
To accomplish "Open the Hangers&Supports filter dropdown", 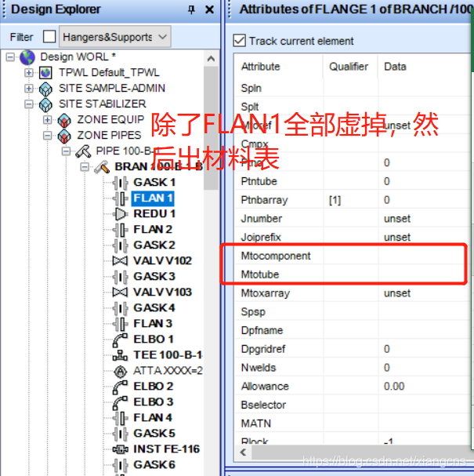I will (115, 37).
